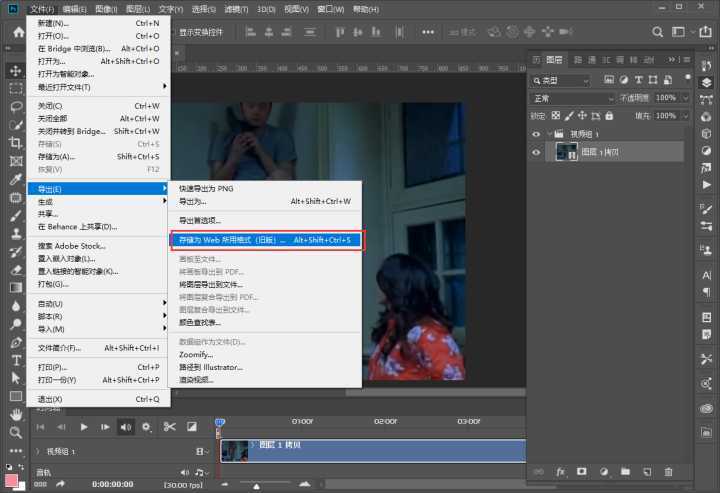Click the 图层 1 拷贝 layer thumbnail
720x493 pixels.
point(567,152)
